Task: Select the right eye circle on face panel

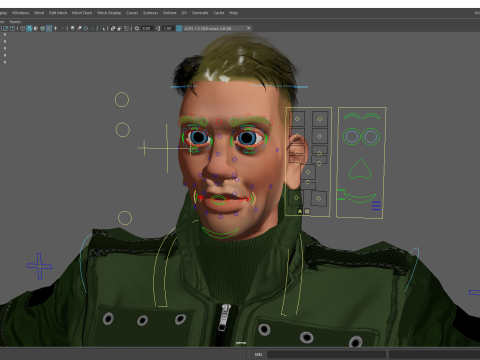Action: tap(371, 136)
